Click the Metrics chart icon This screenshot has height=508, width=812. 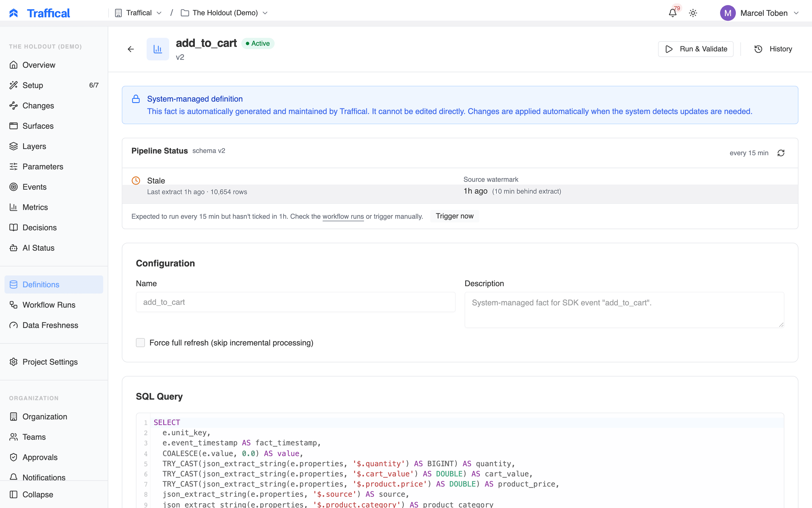[14, 207]
